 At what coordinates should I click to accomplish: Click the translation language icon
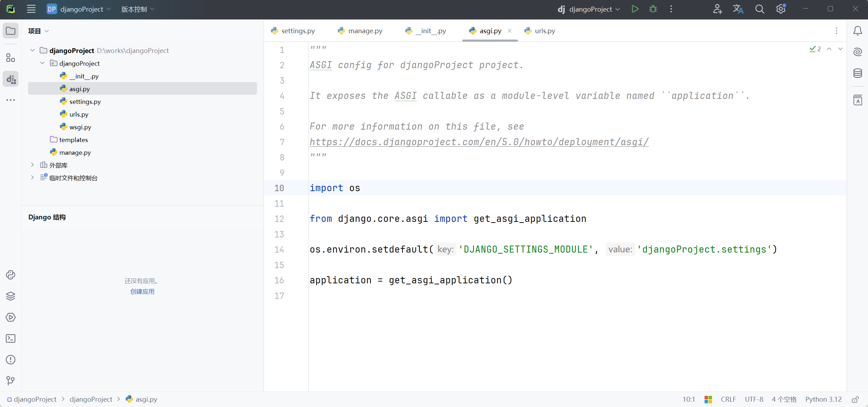tap(738, 9)
